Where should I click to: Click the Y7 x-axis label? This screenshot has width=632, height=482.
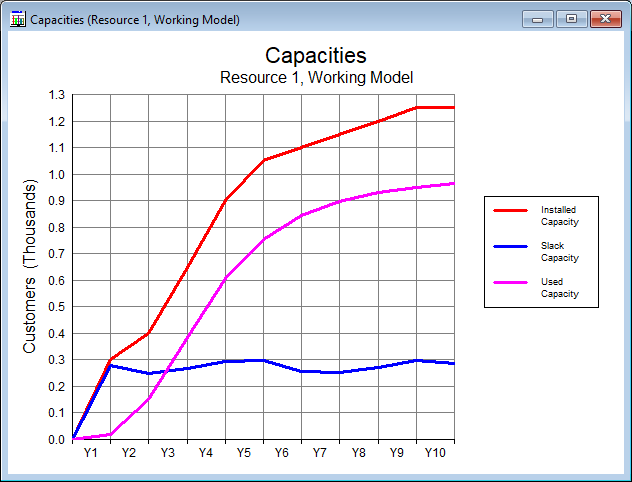(320, 453)
